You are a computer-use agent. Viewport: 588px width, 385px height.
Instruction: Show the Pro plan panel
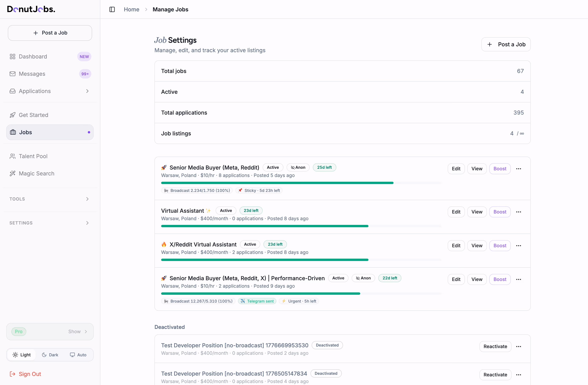50,332
